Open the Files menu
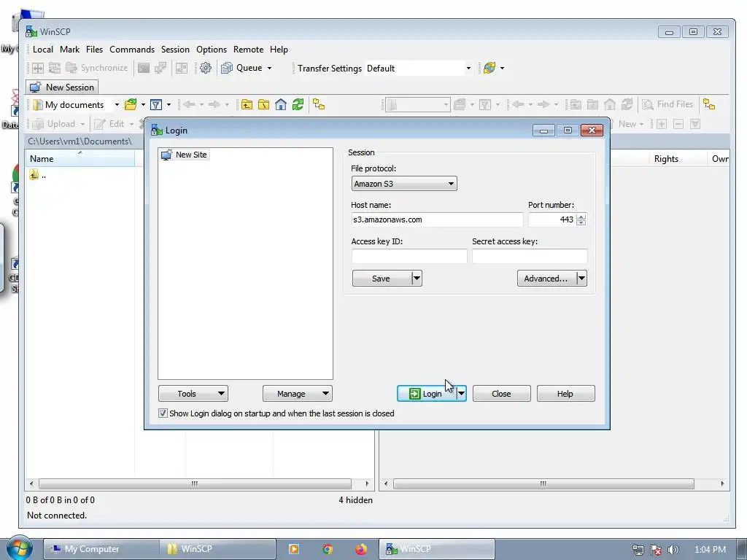Image resolution: width=747 pixels, height=560 pixels. tap(94, 50)
